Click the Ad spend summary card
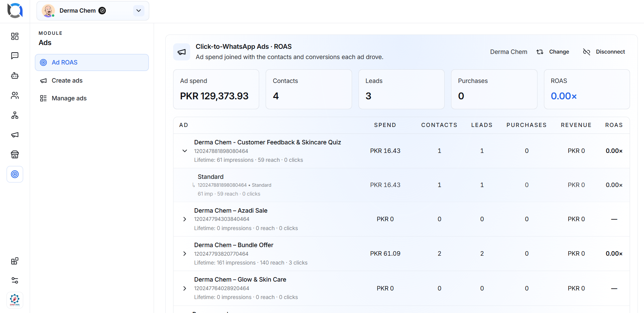Screen dimensions: 644x313 (x=216, y=89)
